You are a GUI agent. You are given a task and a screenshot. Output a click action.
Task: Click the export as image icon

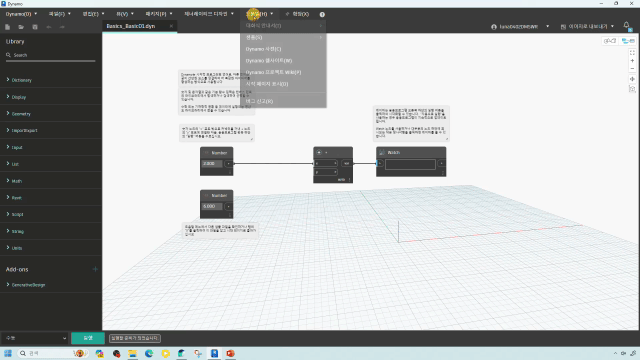click(563, 27)
